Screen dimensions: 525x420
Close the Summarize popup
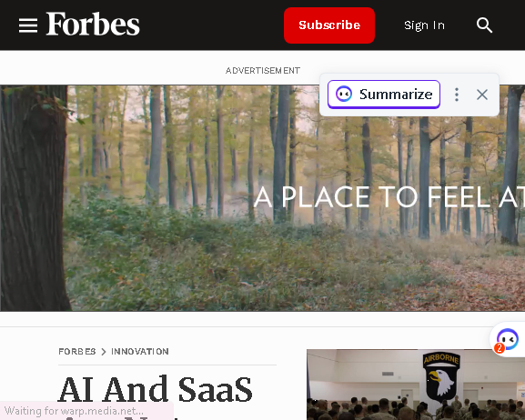point(482,95)
